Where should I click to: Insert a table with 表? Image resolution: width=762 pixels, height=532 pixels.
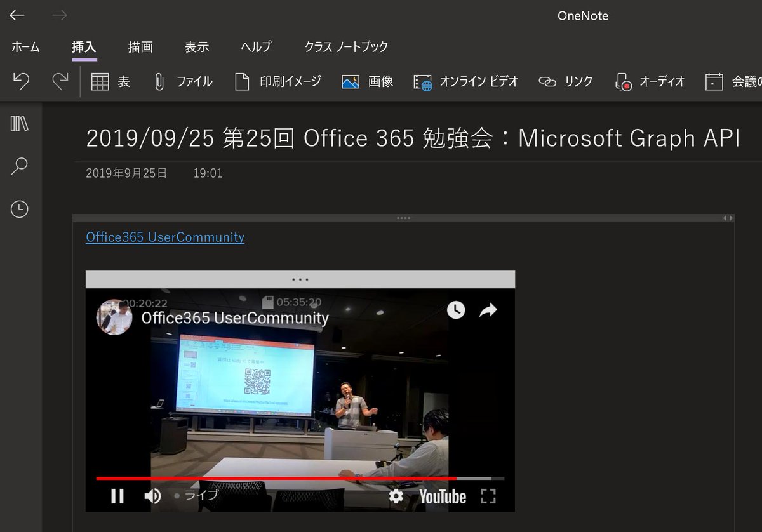110,81
